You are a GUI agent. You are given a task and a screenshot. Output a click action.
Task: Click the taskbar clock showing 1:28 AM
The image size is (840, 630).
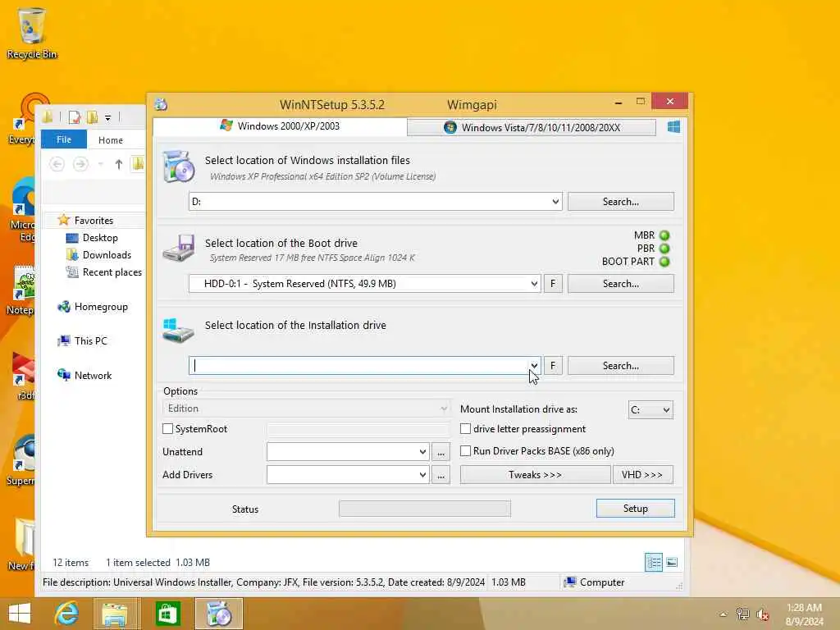pos(804,614)
